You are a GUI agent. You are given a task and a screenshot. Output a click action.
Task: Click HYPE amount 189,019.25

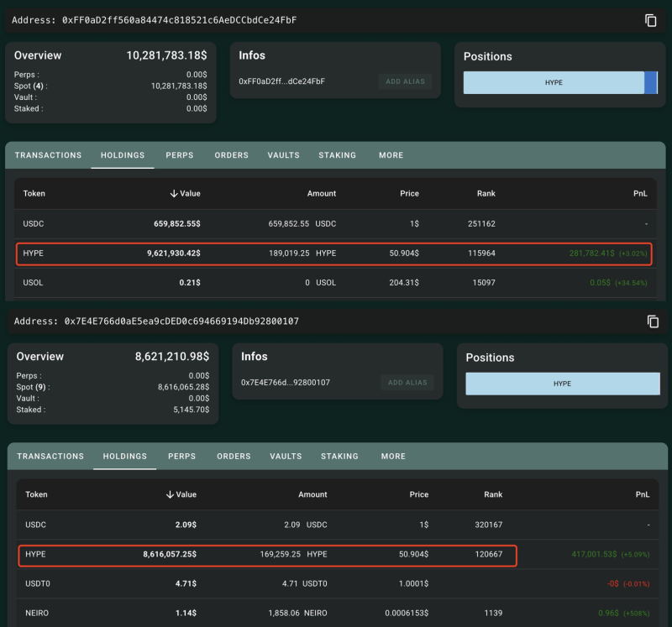(x=289, y=253)
